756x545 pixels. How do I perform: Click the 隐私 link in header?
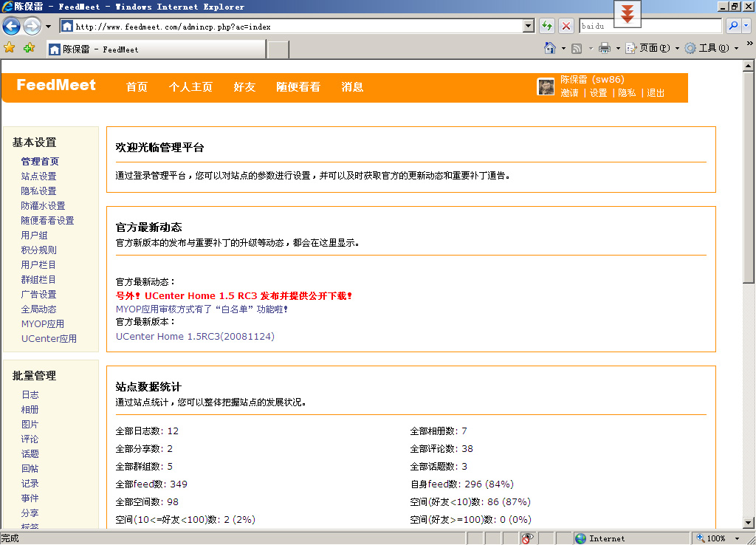coord(627,93)
